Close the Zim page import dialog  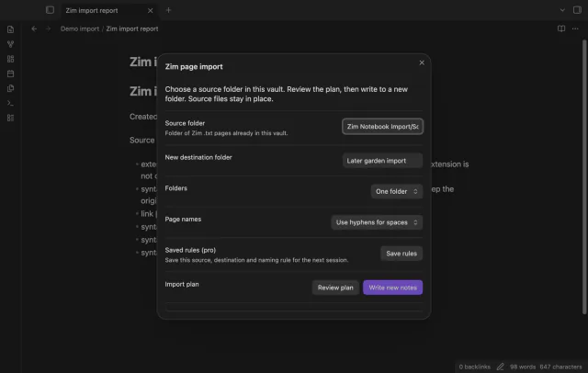tap(422, 62)
